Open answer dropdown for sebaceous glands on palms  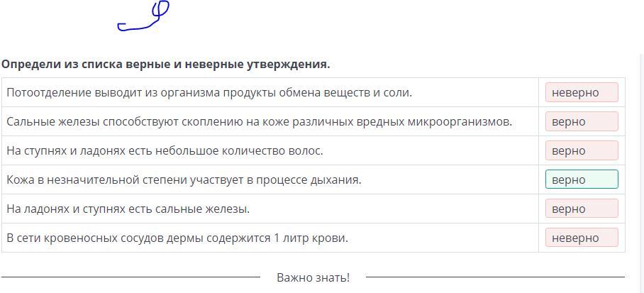click(582, 209)
